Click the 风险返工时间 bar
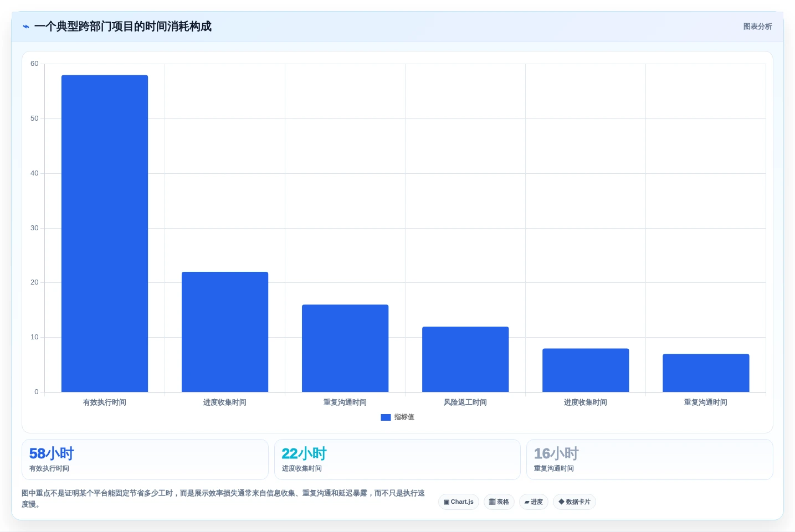 [x=465, y=359]
